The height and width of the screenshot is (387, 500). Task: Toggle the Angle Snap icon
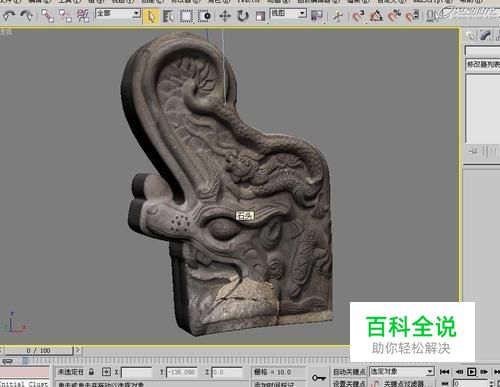tap(376, 16)
